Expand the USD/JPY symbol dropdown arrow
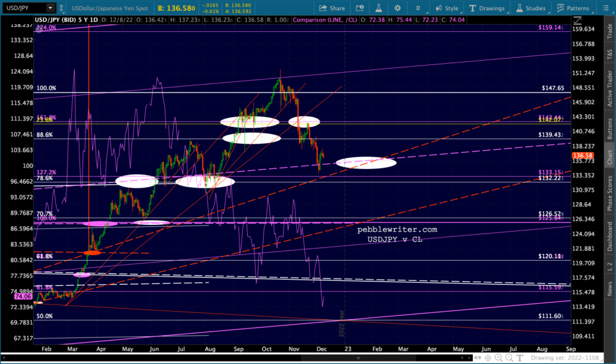This screenshot has height=364, width=616. click(x=51, y=8)
